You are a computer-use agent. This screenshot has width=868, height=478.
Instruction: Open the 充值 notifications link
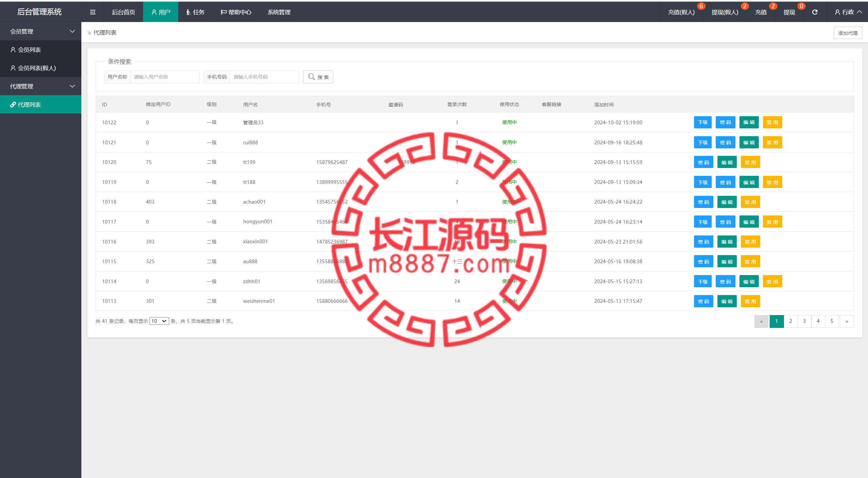(761, 12)
